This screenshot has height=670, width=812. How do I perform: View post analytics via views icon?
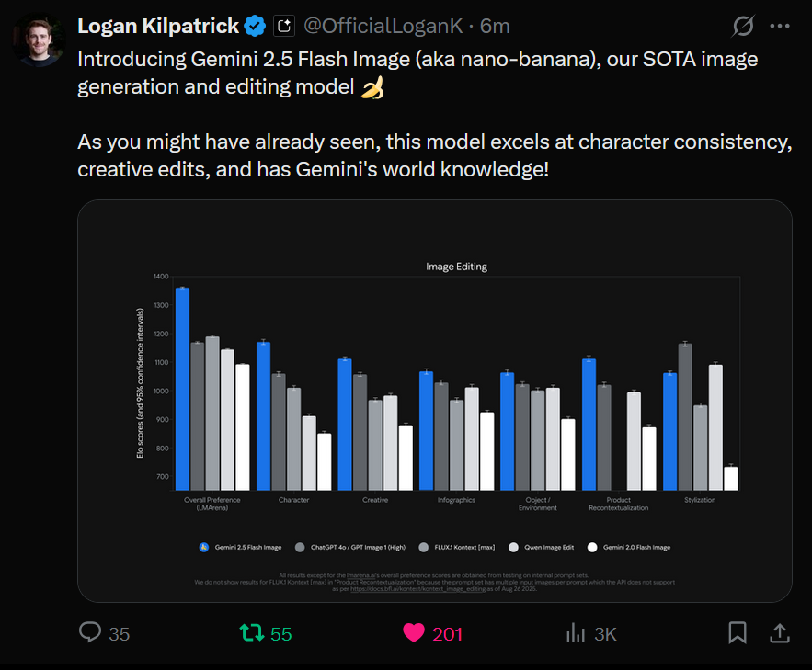[x=577, y=633]
